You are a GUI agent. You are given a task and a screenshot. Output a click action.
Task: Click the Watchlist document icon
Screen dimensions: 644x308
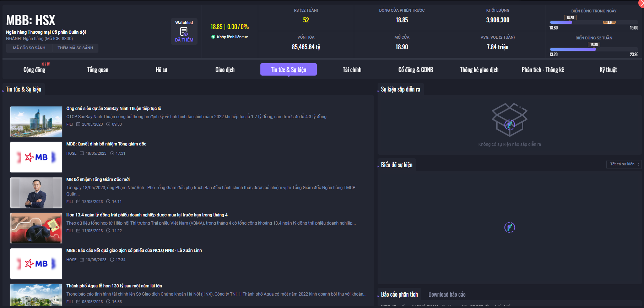pos(184,32)
